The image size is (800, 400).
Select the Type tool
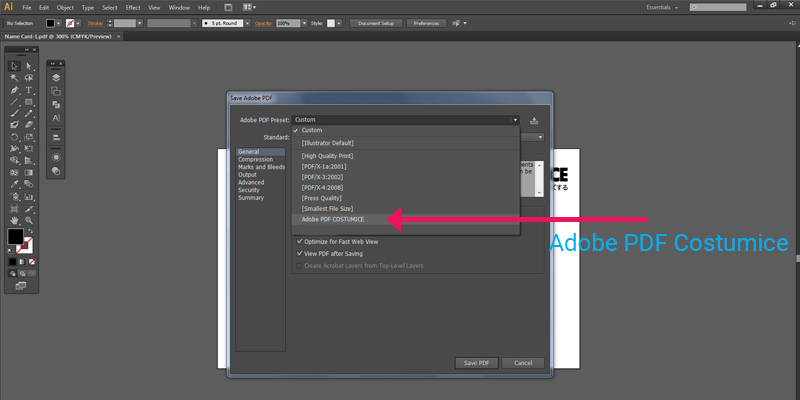(x=29, y=90)
